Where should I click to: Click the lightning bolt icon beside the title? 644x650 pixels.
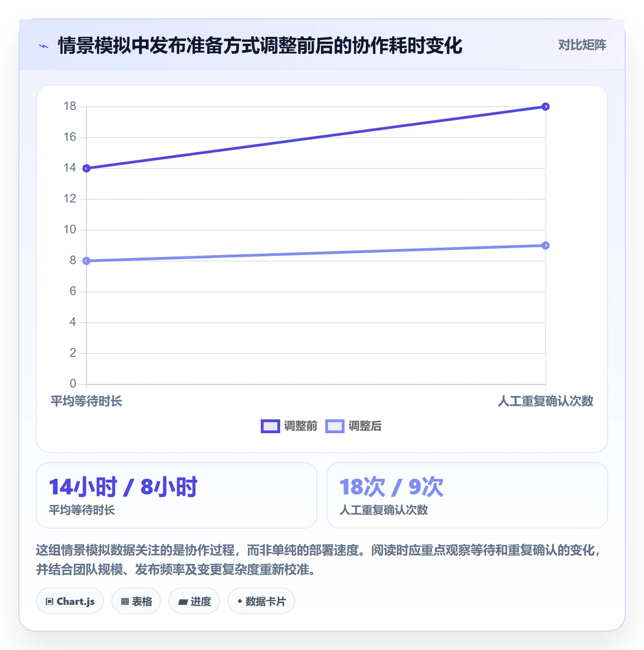pyautogui.click(x=44, y=46)
